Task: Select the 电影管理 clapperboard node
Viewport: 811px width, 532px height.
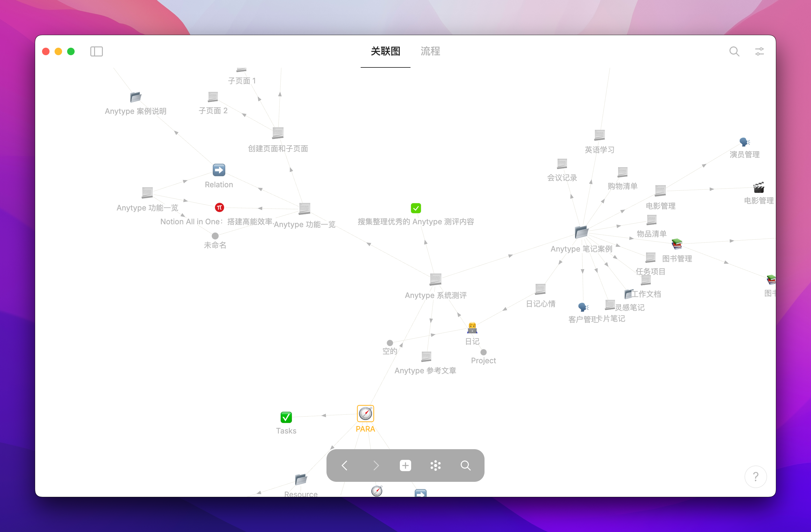Action: coord(759,188)
